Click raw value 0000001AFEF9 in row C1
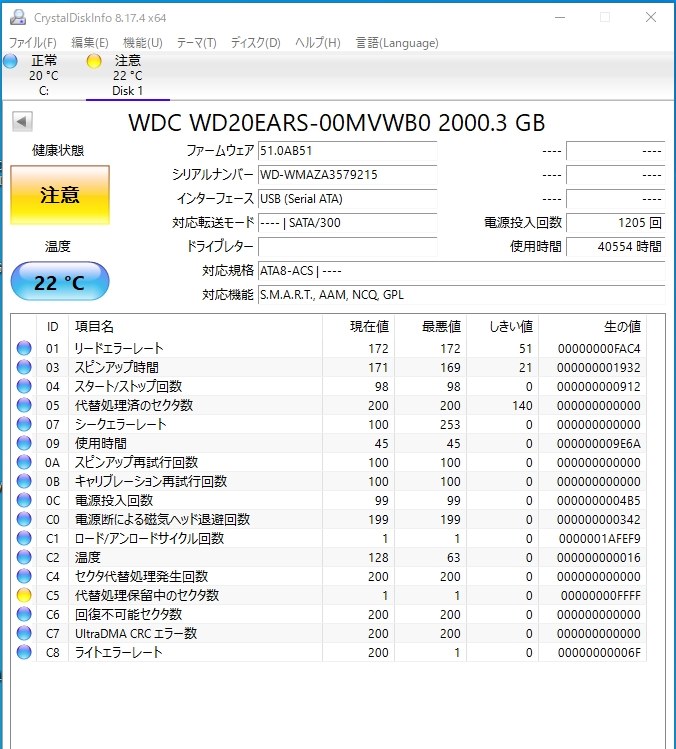 [600, 539]
